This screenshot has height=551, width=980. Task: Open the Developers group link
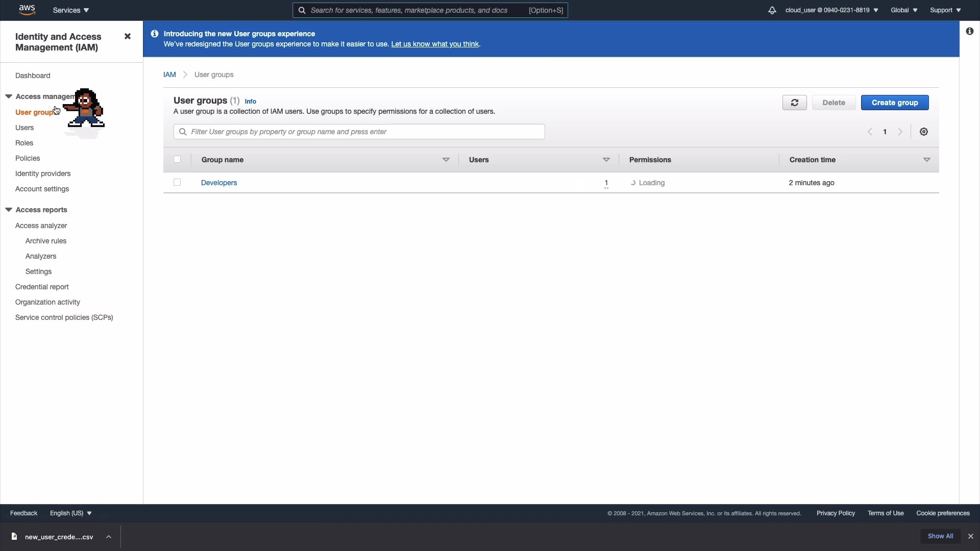pyautogui.click(x=219, y=183)
